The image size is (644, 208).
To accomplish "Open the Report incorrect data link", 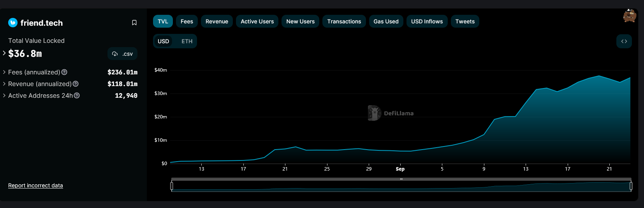I will [x=35, y=185].
